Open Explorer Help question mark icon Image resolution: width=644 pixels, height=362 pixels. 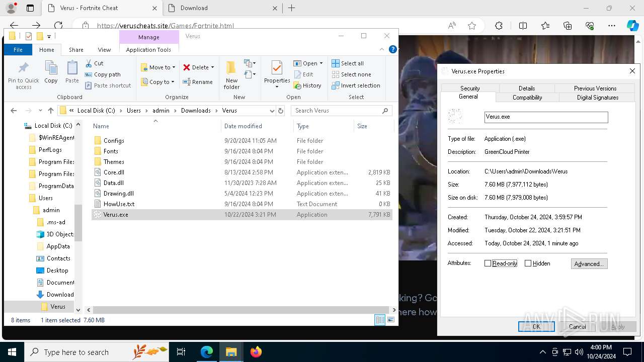393,49
